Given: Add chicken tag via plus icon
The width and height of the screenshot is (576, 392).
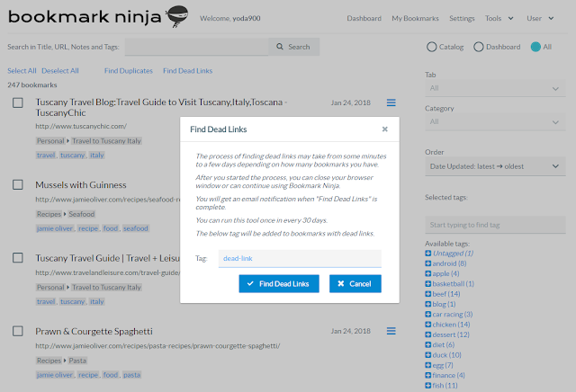Looking at the screenshot, I should [428, 324].
